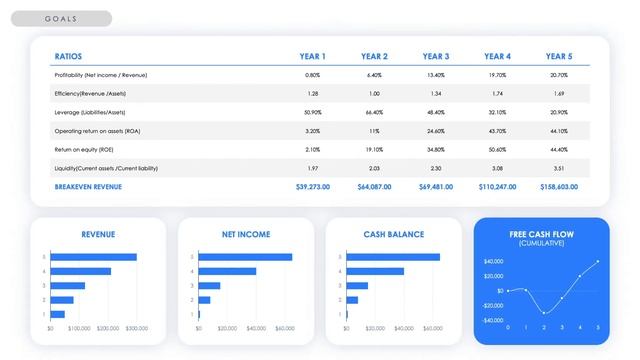Select the 6.40% profitability cell
640x360 pixels.
pyautogui.click(x=374, y=75)
